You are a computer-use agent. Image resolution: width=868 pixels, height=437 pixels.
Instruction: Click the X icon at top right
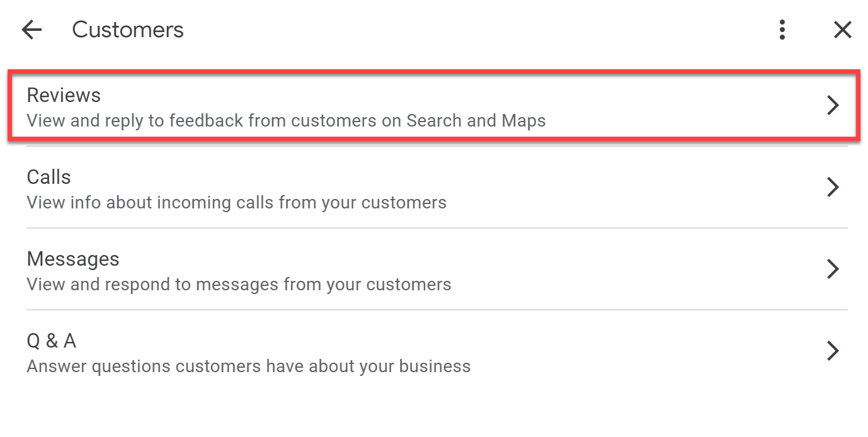click(842, 29)
